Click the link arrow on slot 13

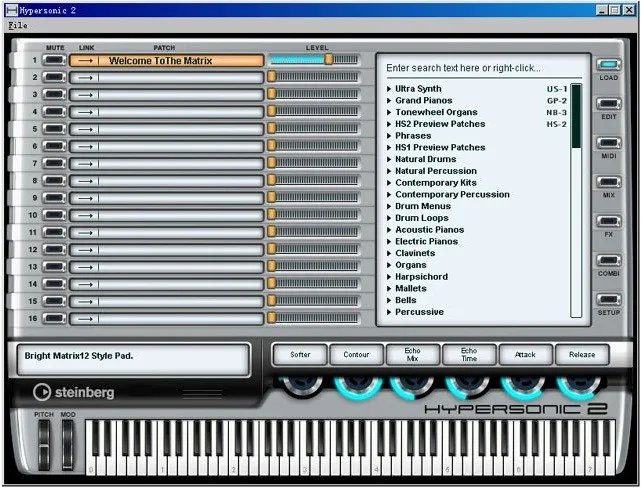tap(85, 267)
